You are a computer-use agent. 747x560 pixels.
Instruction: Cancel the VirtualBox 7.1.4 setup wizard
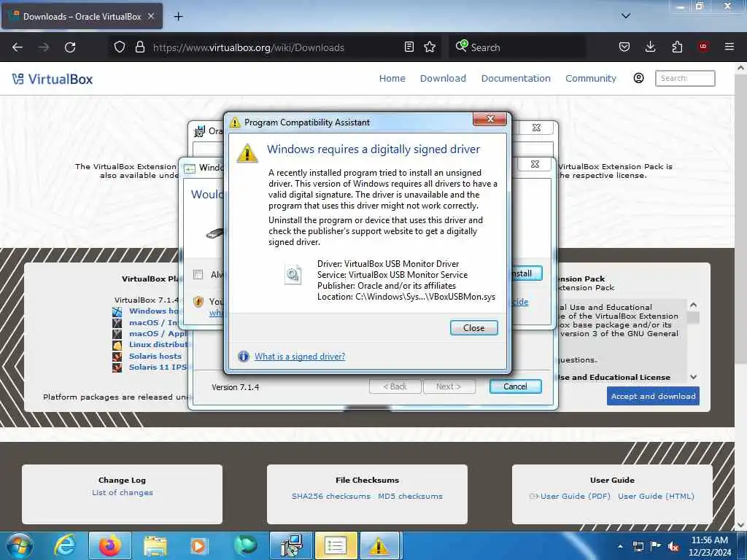(x=515, y=386)
